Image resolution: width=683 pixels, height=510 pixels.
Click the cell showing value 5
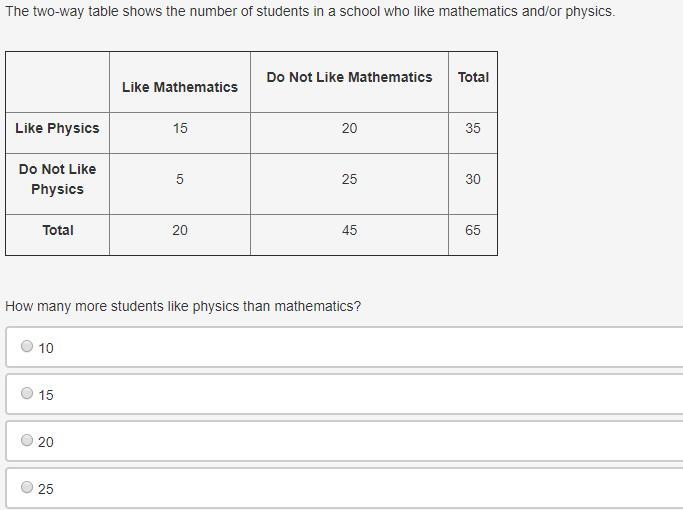click(x=180, y=179)
